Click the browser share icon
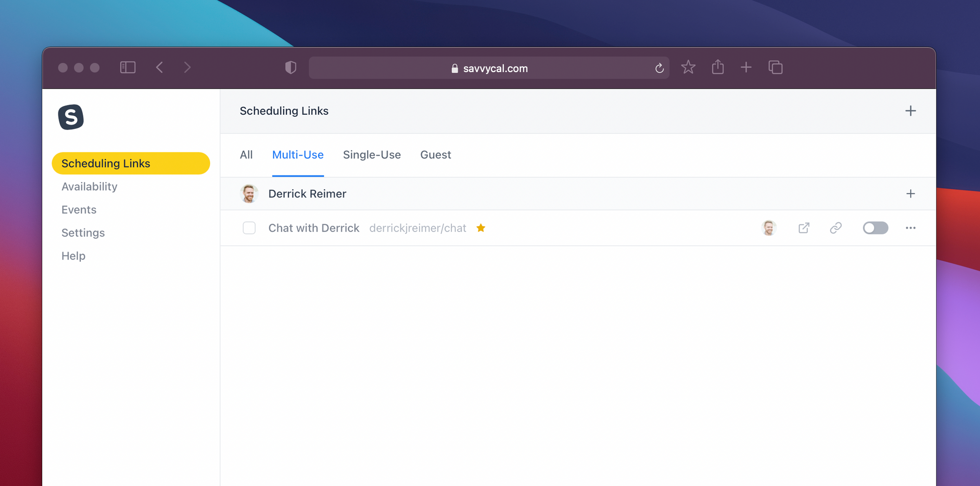The height and width of the screenshot is (486, 980). coord(717,67)
